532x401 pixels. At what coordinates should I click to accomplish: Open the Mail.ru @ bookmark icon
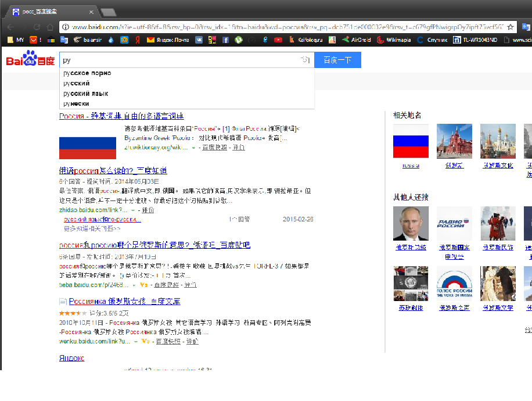coord(124,40)
